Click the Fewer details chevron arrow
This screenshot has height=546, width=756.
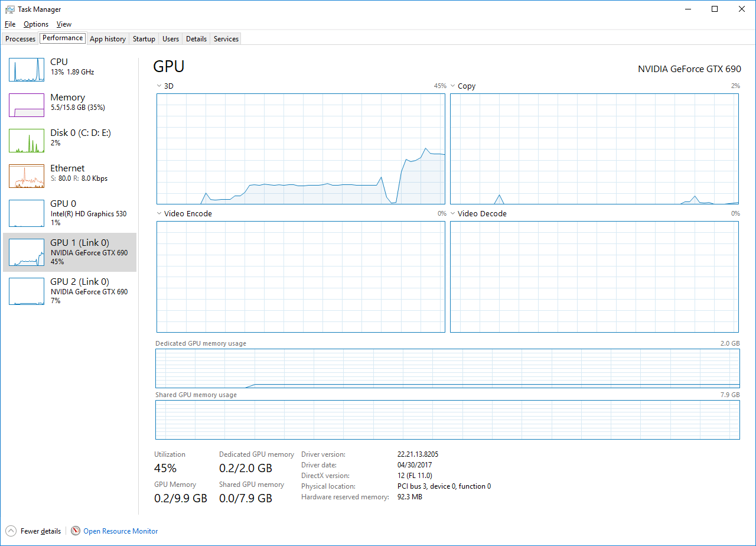(x=11, y=531)
